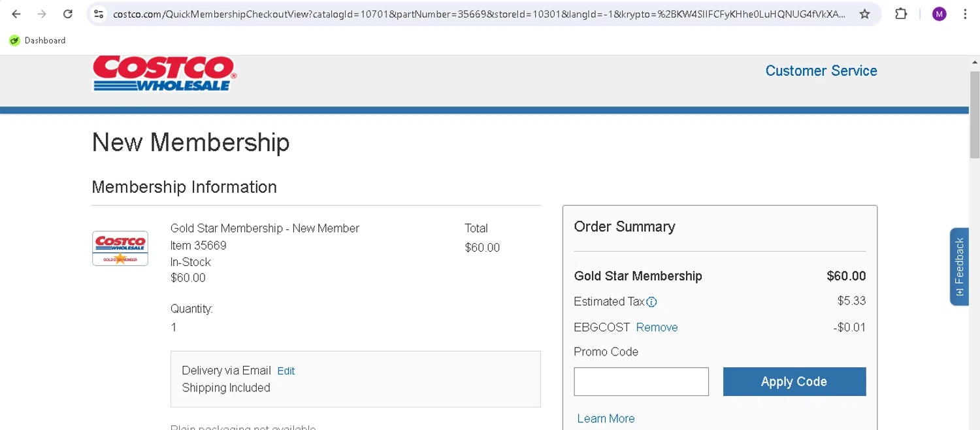Open the site information icon in address bar

click(99, 14)
